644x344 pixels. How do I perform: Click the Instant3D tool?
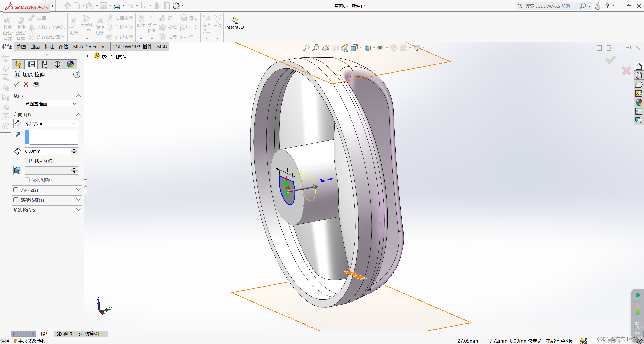[x=234, y=23]
